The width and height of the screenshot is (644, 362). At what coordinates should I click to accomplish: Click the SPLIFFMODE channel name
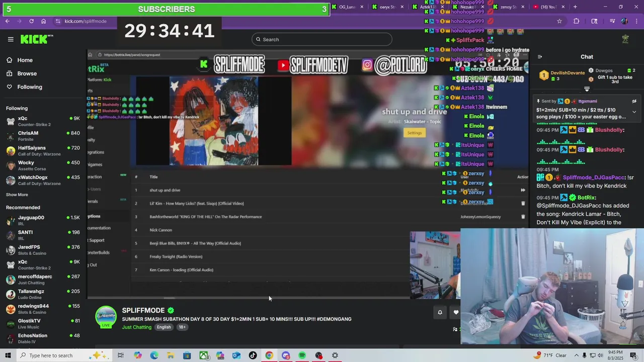(143, 311)
